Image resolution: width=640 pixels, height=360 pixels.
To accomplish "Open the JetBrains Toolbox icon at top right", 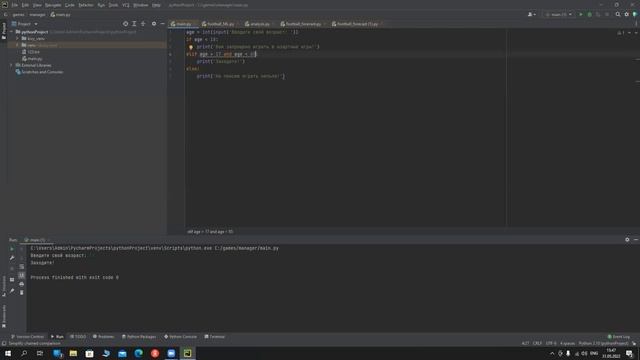I will 635,14.
